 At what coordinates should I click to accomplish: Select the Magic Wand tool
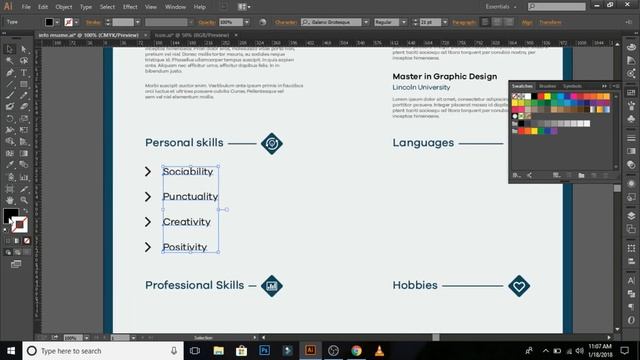point(9,61)
